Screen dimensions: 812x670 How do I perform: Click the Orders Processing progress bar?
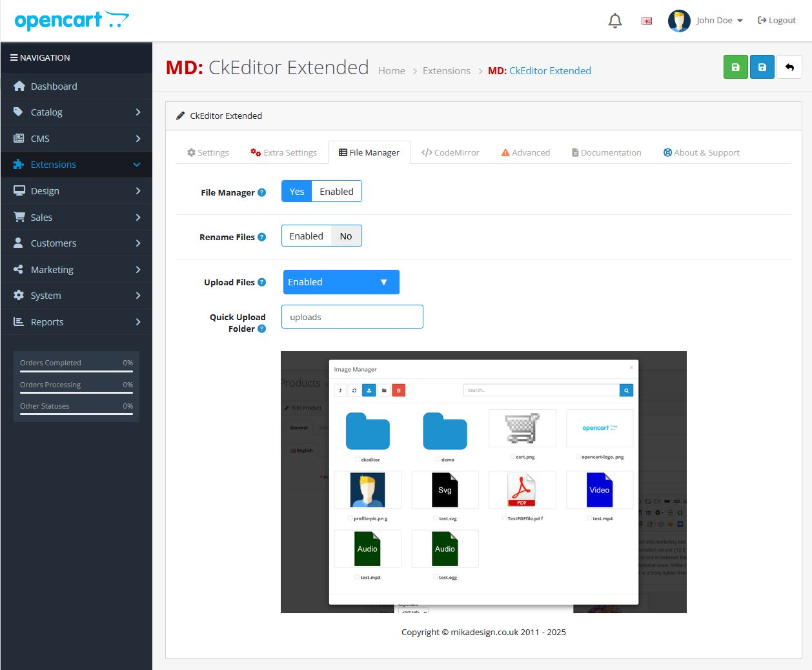click(76, 392)
